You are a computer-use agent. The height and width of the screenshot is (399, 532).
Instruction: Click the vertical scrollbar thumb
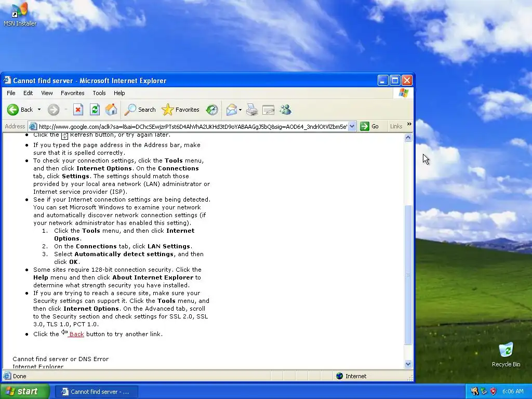coord(408,275)
